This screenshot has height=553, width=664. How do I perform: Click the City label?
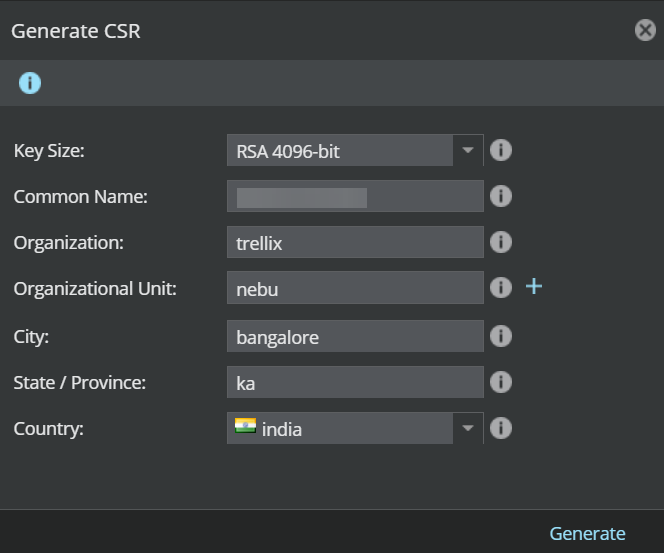[x=31, y=337]
